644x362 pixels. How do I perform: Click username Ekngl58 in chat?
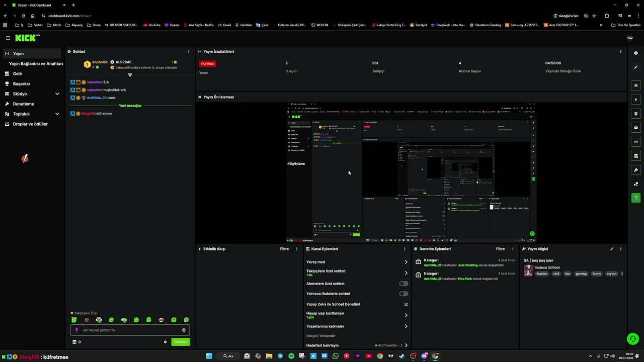click(88, 114)
